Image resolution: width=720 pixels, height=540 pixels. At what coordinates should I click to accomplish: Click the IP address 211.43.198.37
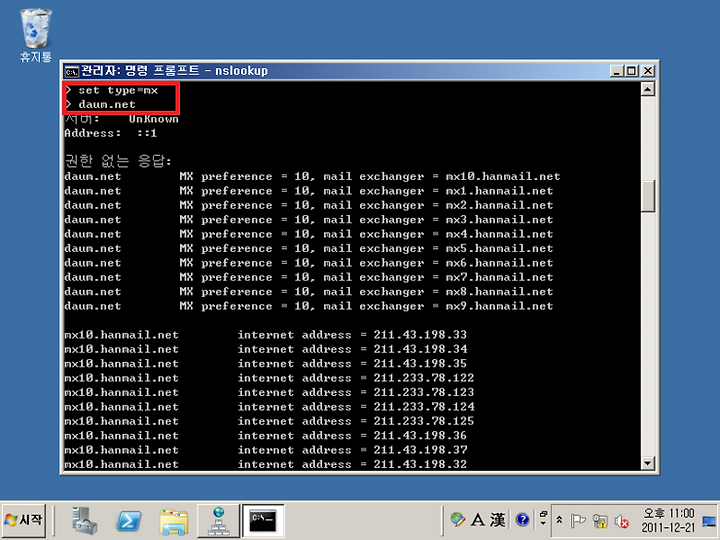tap(420, 450)
